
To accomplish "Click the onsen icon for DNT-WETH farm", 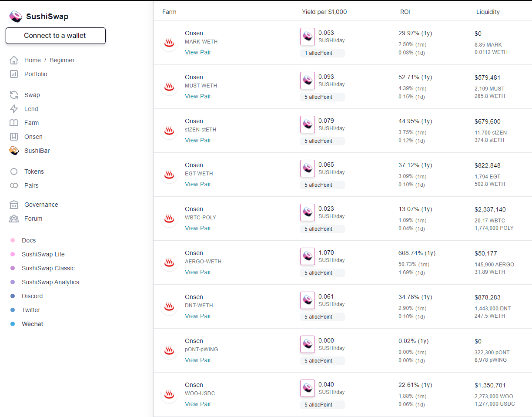I will coord(169,306).
